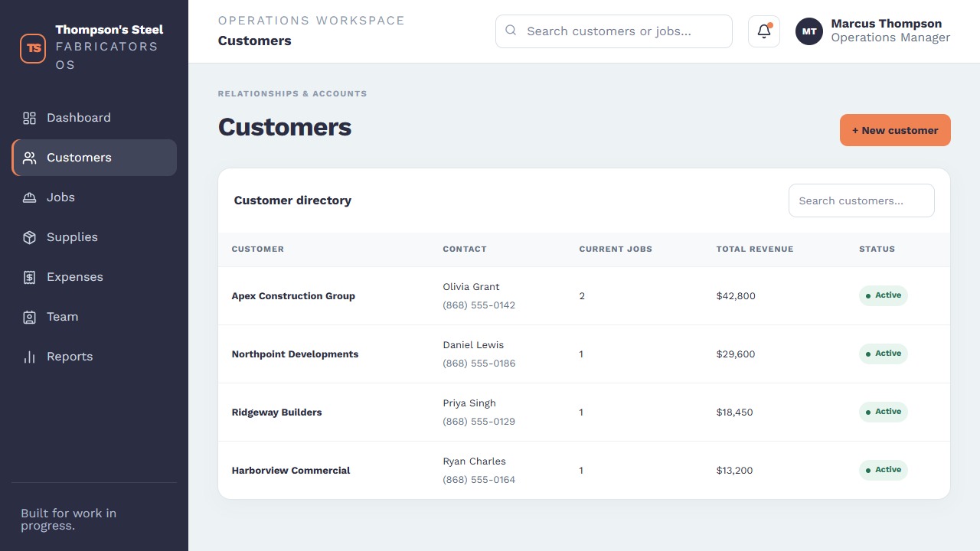Click the TS company logo icon

click(x=33, y=47)
